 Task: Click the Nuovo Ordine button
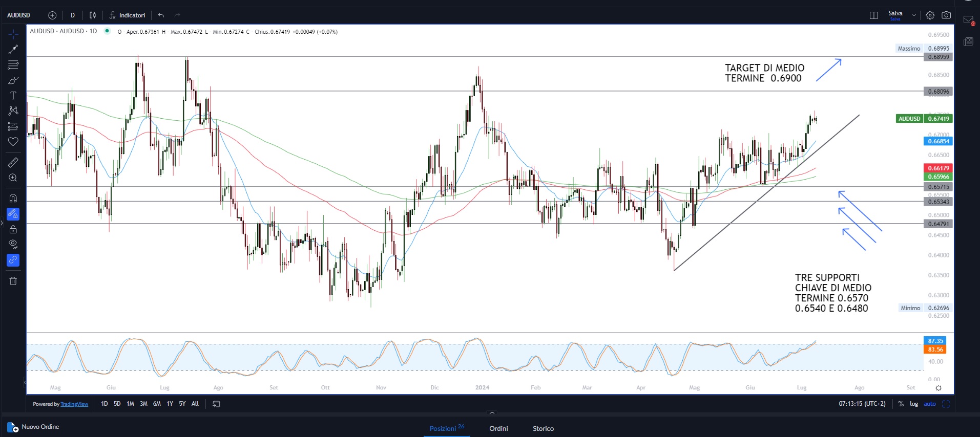34,427
